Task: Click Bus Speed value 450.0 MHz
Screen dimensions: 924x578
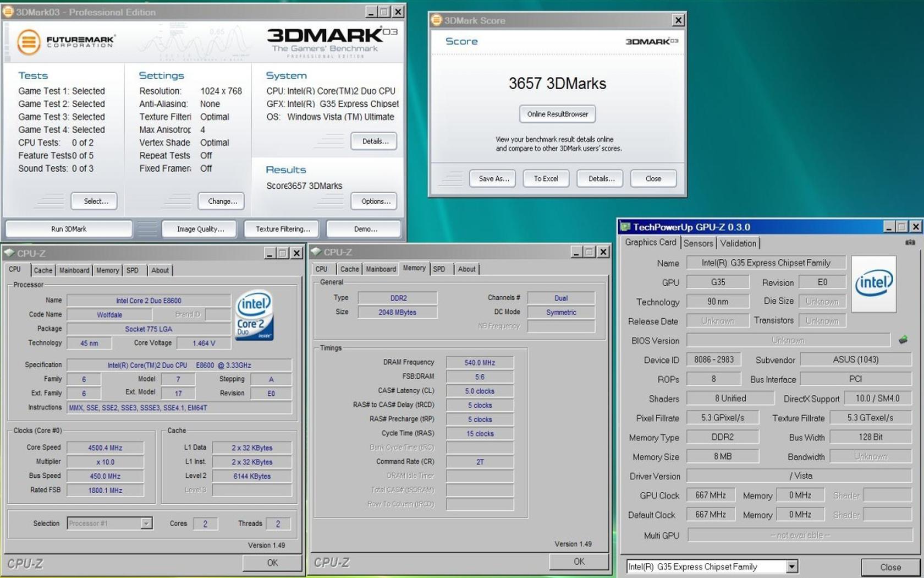Action: [105, 476]
